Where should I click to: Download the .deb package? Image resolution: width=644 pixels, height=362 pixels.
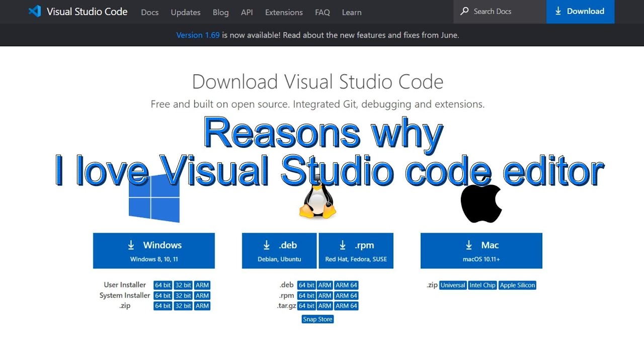point(279,250)
